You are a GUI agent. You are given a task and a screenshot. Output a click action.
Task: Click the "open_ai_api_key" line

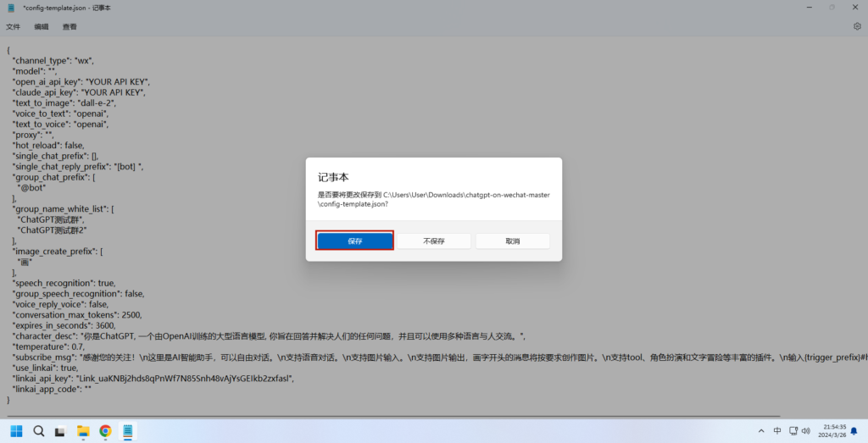[x=81, y=82]
